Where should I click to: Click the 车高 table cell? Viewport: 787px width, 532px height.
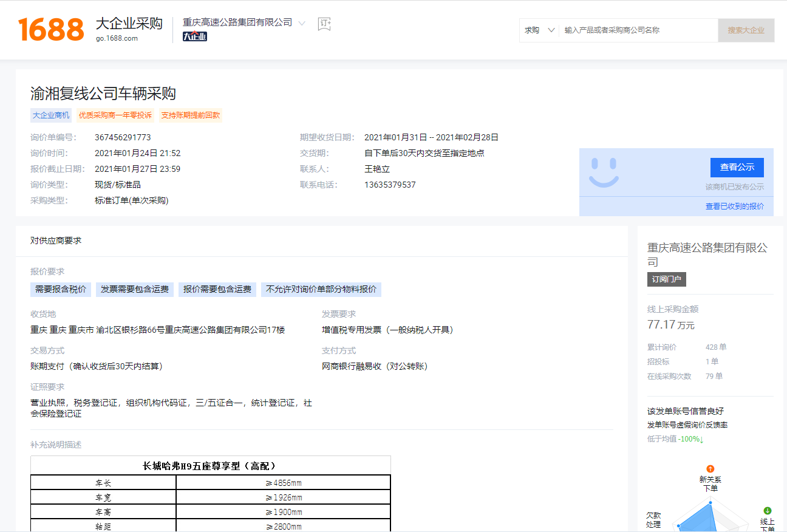[103, 512]
